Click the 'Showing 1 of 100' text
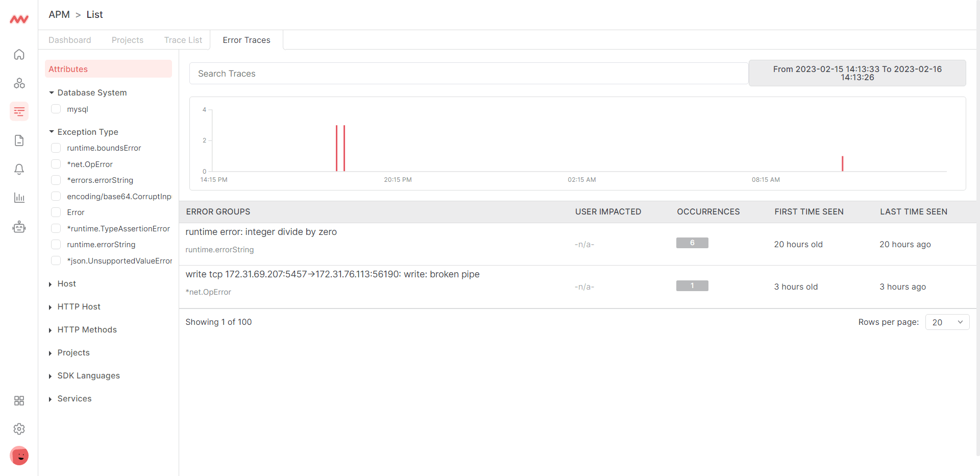The image size is (980, 476). coord(218,322)
